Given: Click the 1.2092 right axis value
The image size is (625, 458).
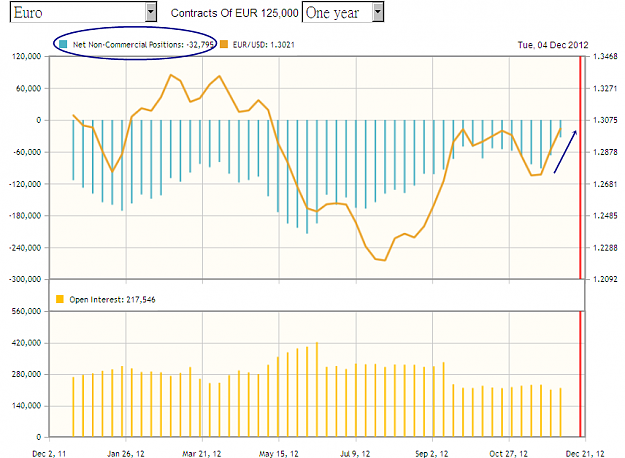Looking at the screenshot, I should pos(605,279).
